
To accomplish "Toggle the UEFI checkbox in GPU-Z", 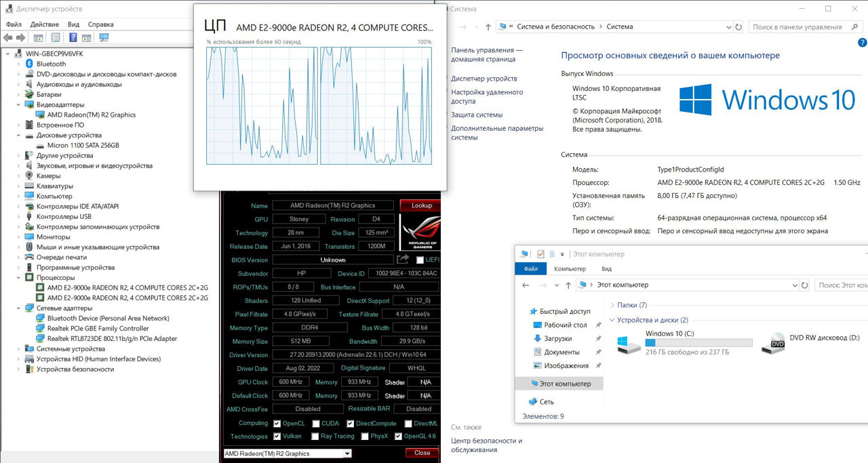I will click(x=420, y=260).
